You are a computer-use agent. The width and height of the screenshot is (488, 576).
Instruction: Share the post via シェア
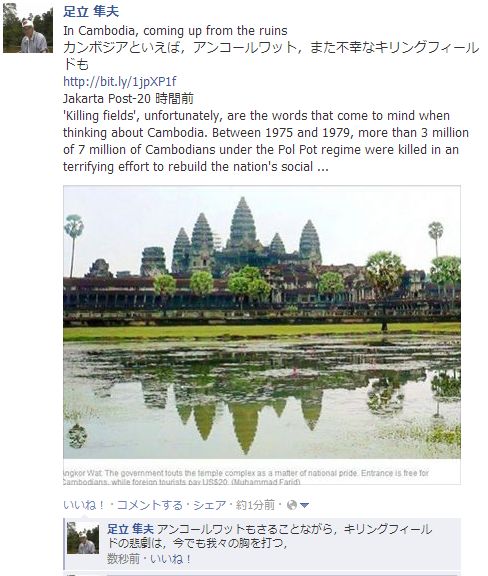pyautogui.click(x=209, y=505)
